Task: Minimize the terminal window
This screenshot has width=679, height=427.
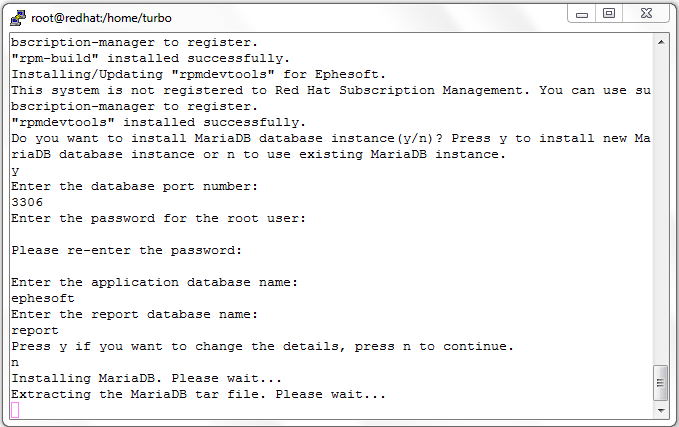Action: 582,14
